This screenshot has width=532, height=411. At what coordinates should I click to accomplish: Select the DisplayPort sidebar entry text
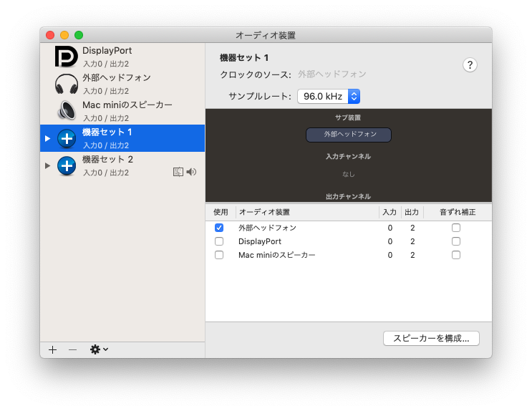[107, 51]
